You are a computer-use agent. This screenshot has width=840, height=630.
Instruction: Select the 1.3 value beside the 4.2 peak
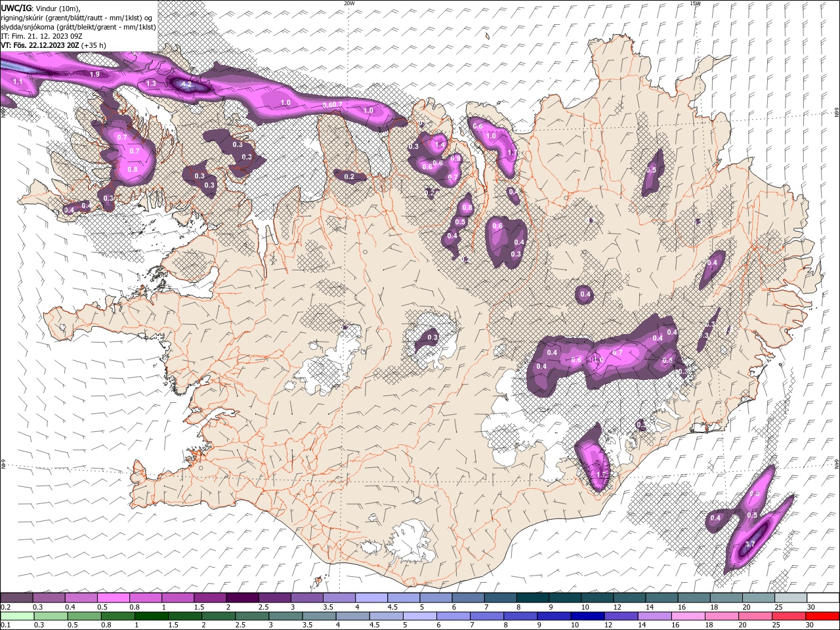[x=152, y=83]
